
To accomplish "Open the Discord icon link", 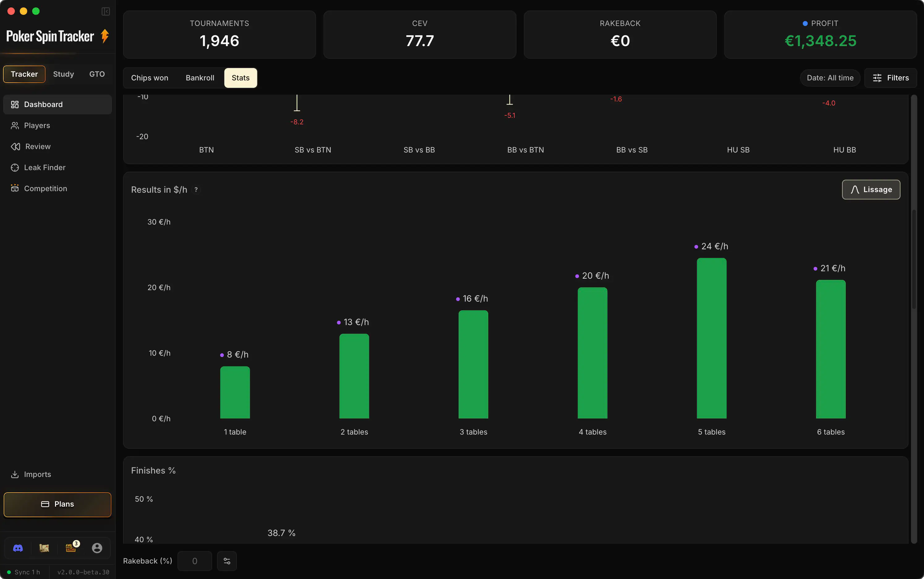I will [x=18, y=548].
